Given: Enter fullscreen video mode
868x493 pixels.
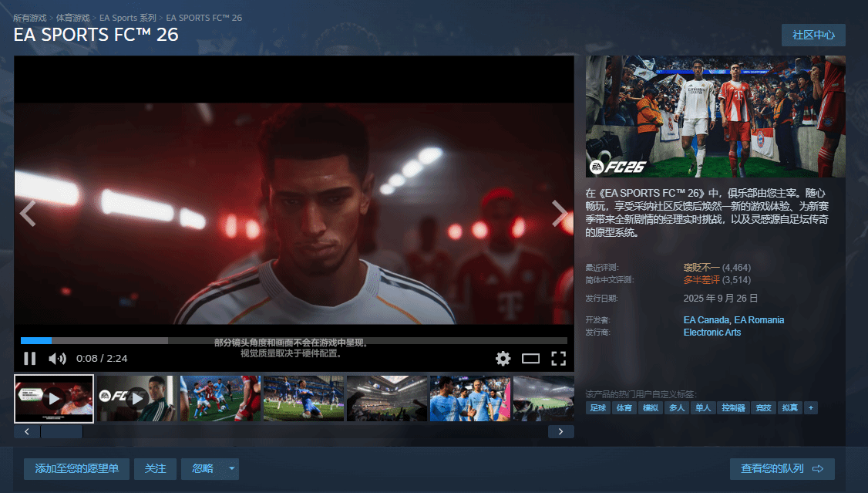Looking at the screenshot, I should pyautogui.click(x=558, y=358).
